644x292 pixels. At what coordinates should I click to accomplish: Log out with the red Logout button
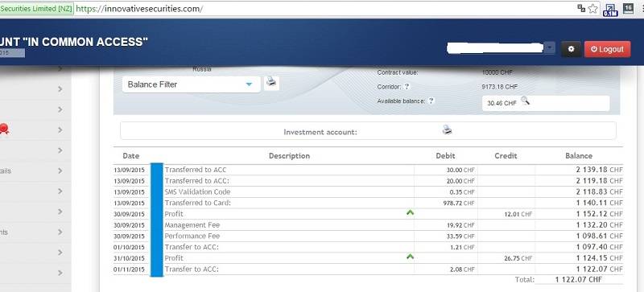(x=607, y=49)
